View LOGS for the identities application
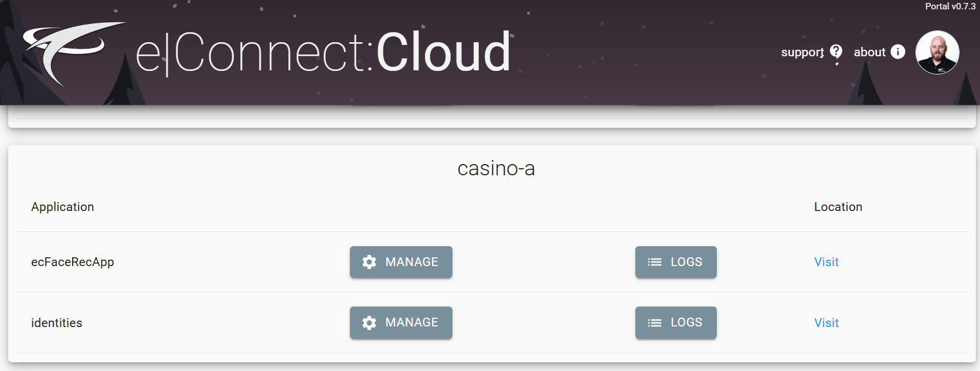This screenshot has width=980, height=371. click(x=675, y=322)
